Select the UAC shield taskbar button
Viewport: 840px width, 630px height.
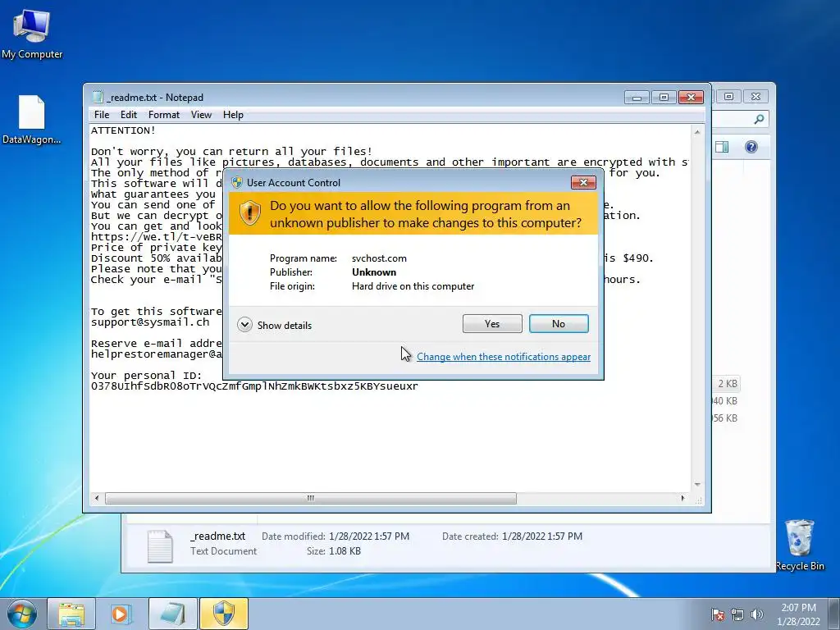coord(223,614)
